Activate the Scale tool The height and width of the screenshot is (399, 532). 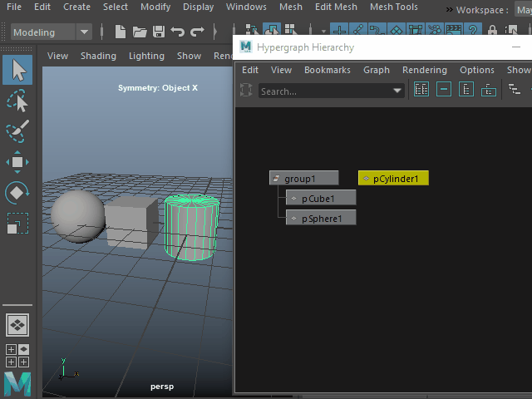click(x=17, y=224)
